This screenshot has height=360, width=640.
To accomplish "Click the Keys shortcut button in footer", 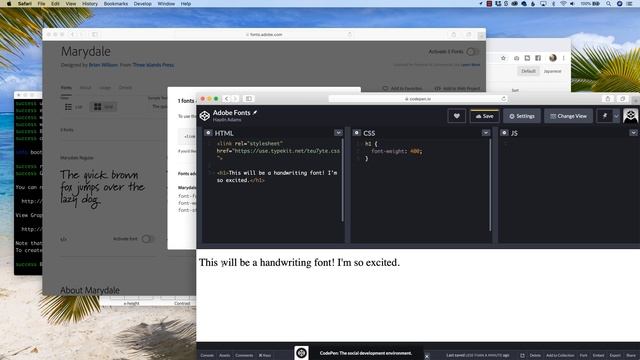I will (x=265, y=356).
